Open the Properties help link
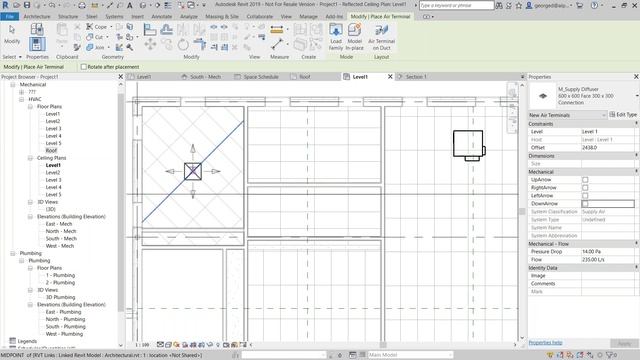The height and width of the screenshot is (360, 640). pyautogui.click(x=545, y=343)
